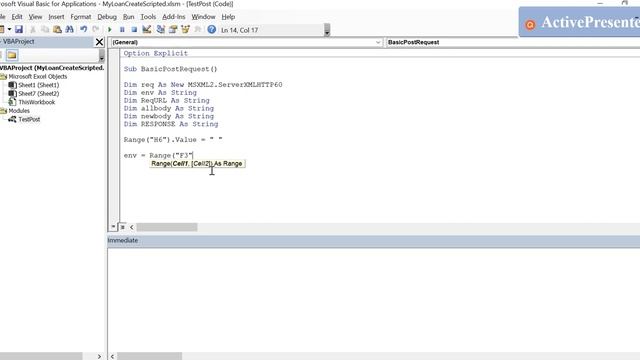Click the code window horizontal scrollbar thumb
The height and width of the screenshot is (360, 640).
click(167, 227)
